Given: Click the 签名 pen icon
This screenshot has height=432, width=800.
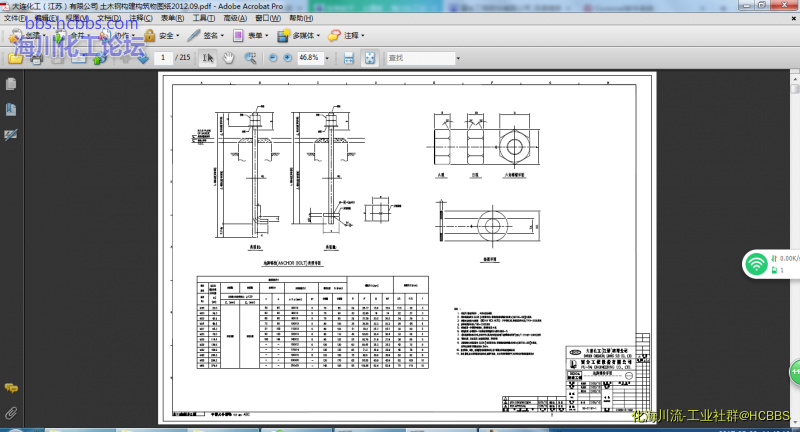Looking at the screenshot, I should pyautogui.click(x=194, y=35).
